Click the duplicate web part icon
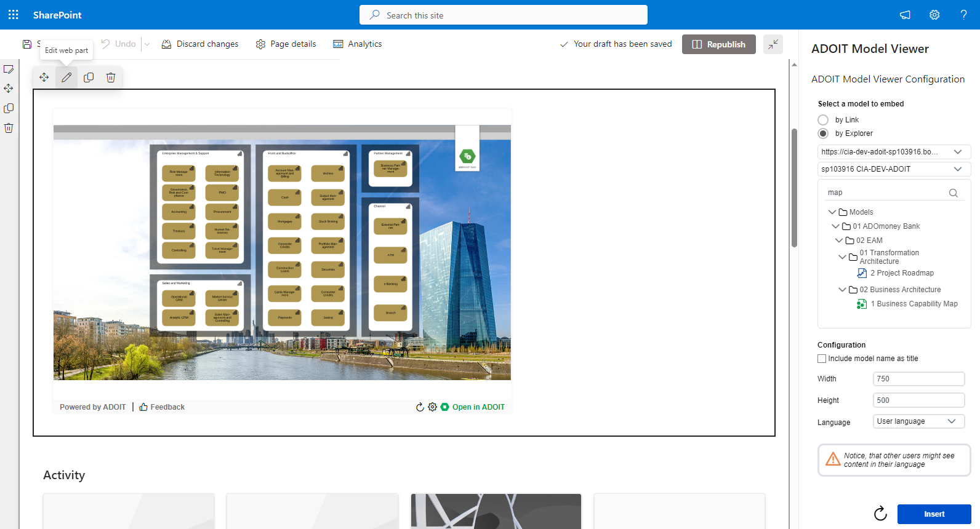980x529 pixels. pos(89,78)
